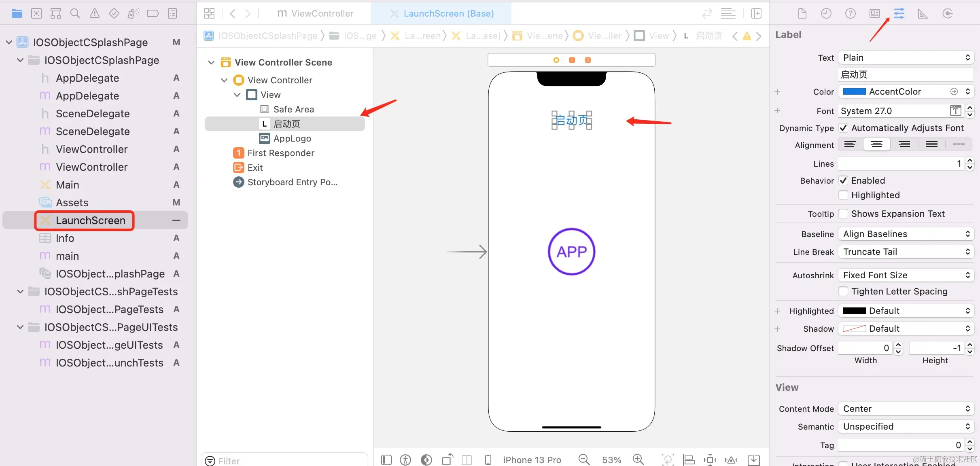Screen dimensions: 980x466
Task: Collapse the View Controller Scene disclosure triangle
Action: (211, 62)
